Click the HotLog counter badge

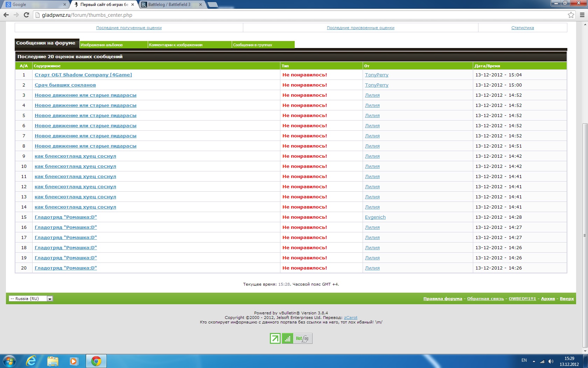[302, 338]
